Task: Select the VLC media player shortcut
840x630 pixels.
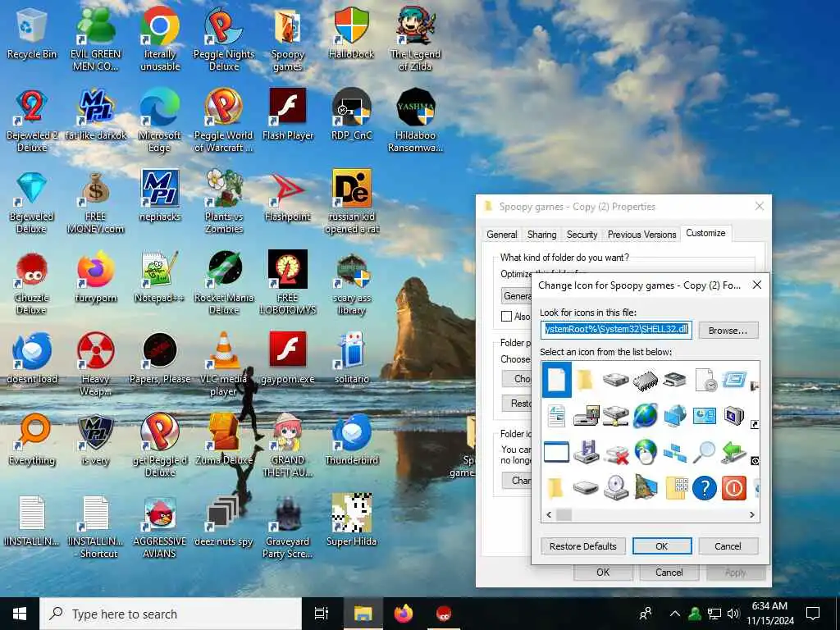Action: (x=224, y=364)
